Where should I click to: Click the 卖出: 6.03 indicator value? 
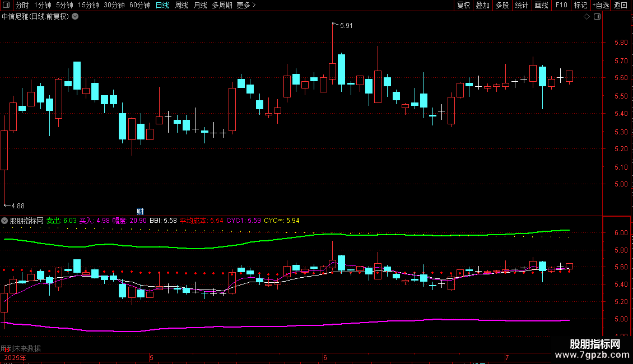point(62,221)
